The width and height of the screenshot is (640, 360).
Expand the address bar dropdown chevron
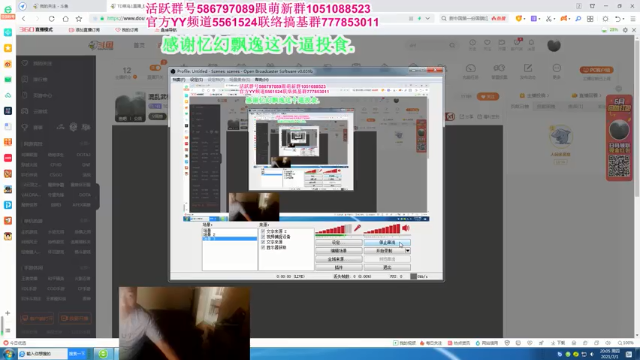[428, 19]
